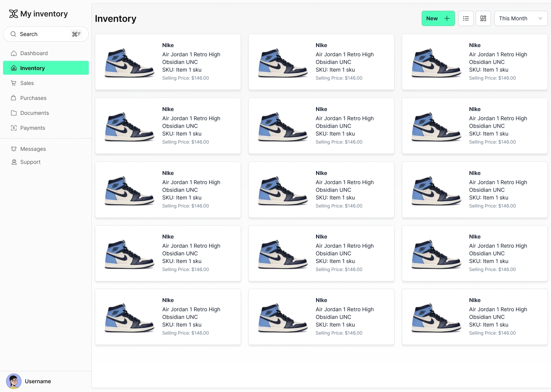
Task: Open the Dashboard menu item
Action: click(x=46, y=53)
